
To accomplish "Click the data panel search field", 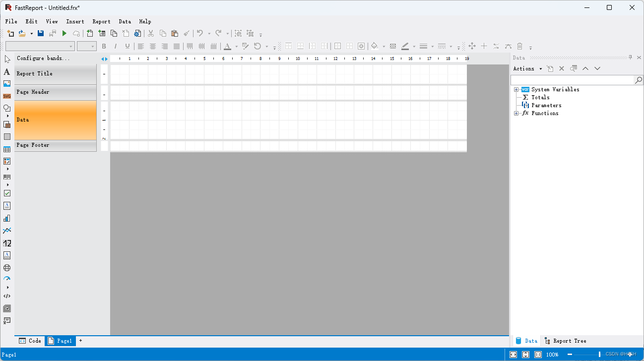I will tap(571, 79).
